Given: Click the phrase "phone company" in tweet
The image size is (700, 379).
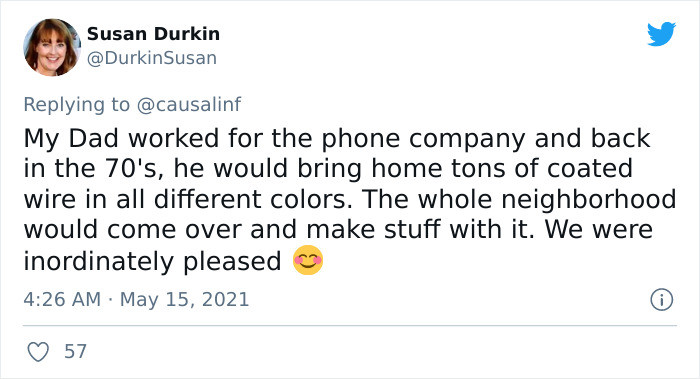Looking at the screenshot, I should point(423,140).
